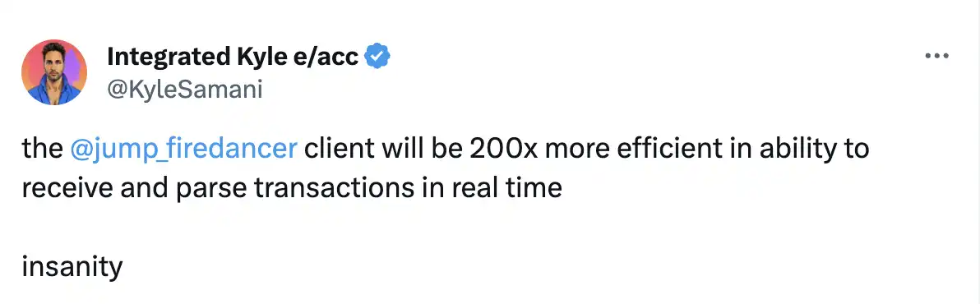Image resolution: width=980 pixels, height=304 pixels.
Task: Click the word "the" starting the tweet
Action: (x=43, y=150)
